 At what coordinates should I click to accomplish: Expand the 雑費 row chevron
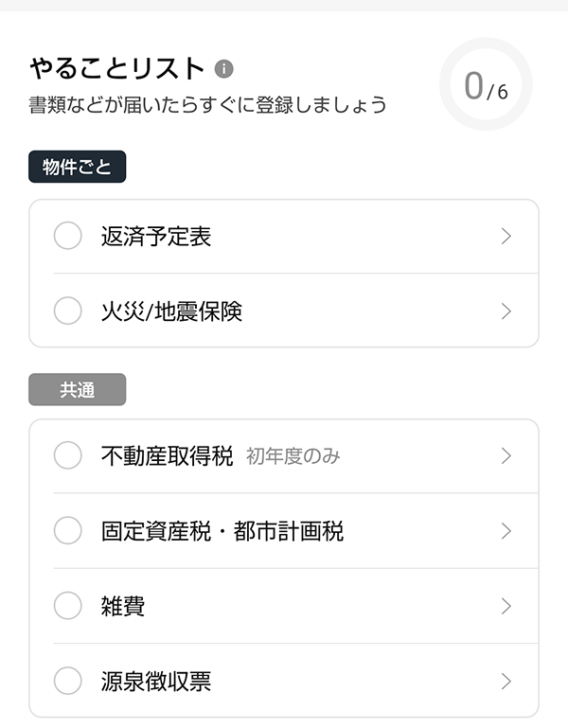pos(506,606)
